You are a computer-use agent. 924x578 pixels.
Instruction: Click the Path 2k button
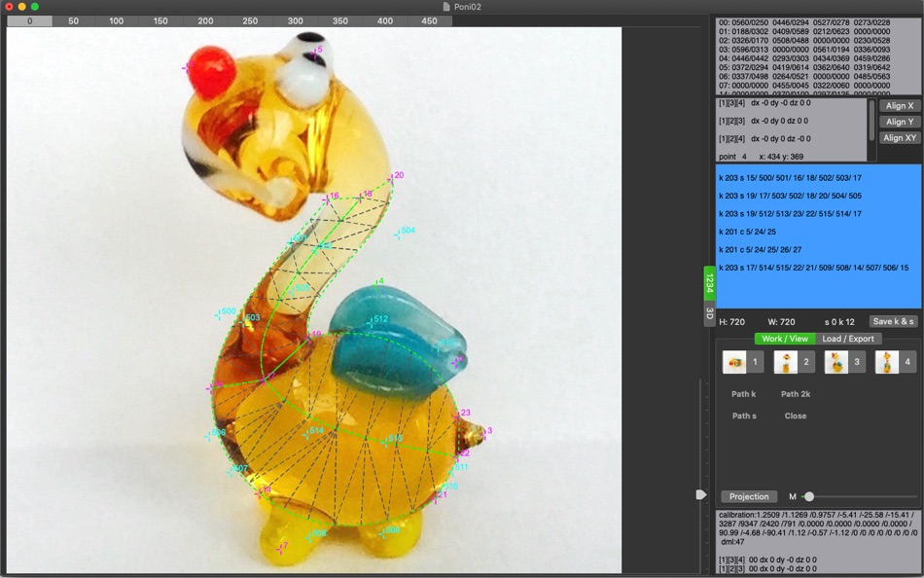[796, 394]
